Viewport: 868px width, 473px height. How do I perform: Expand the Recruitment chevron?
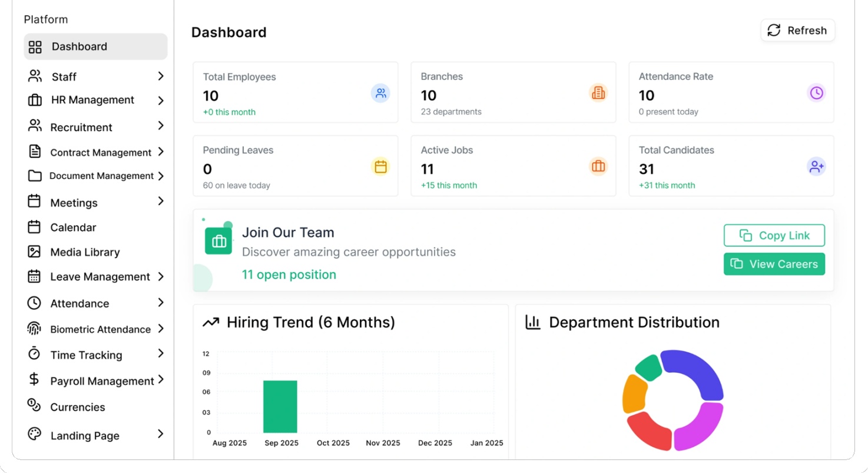click(161, 126)
